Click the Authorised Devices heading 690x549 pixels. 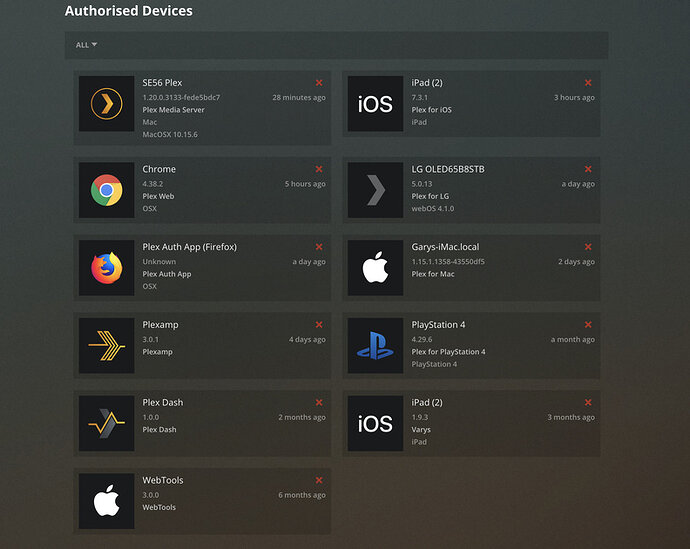(x=128, y=11)
